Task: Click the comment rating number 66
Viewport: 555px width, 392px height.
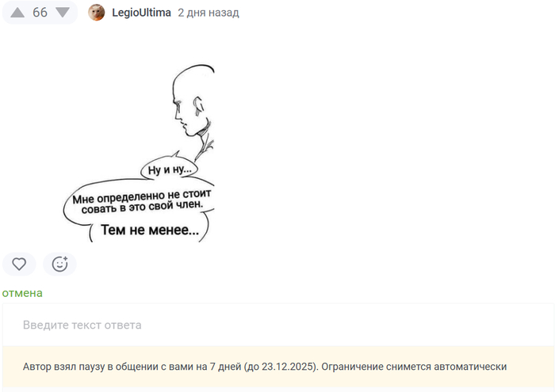Action: click(x=40, y=13)
